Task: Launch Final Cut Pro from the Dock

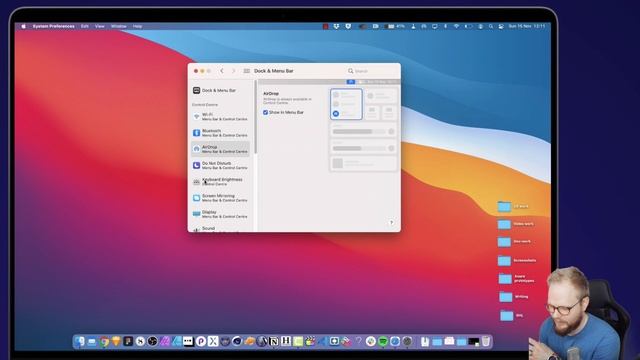Action: coord(310,341)
